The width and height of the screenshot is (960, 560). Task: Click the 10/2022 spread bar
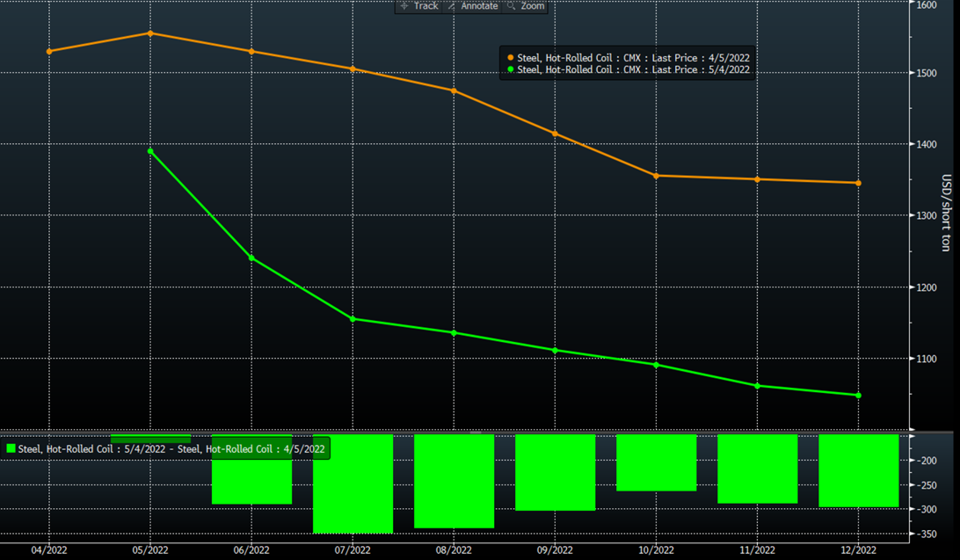tap(656, 462)
